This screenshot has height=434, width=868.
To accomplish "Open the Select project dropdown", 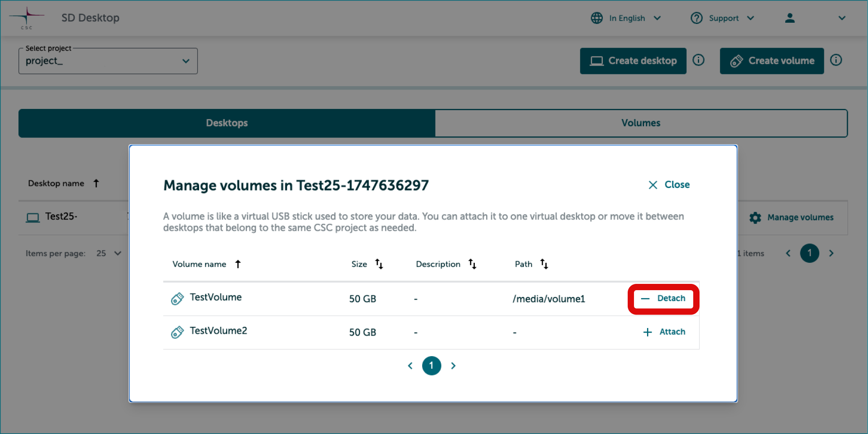I will 108,61.
